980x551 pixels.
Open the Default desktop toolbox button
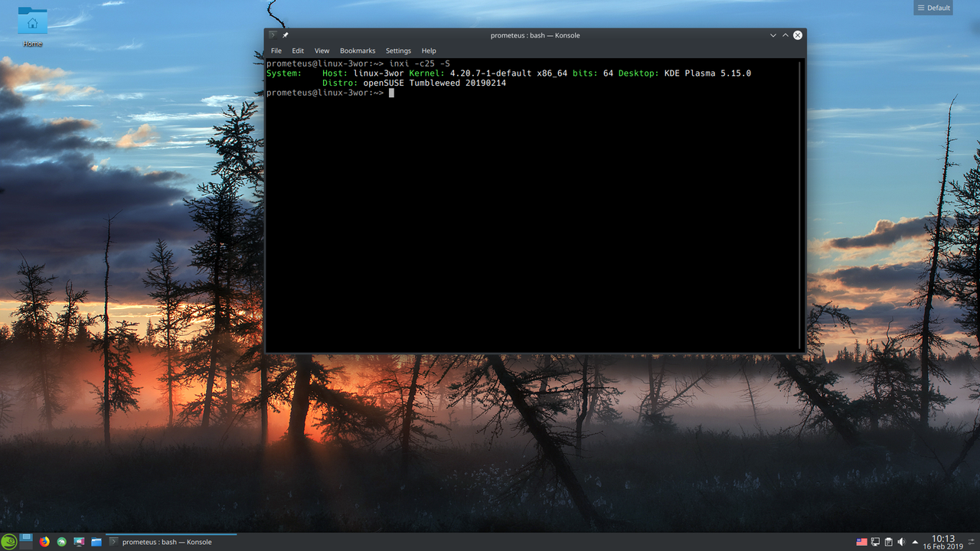tap(933, 8)
